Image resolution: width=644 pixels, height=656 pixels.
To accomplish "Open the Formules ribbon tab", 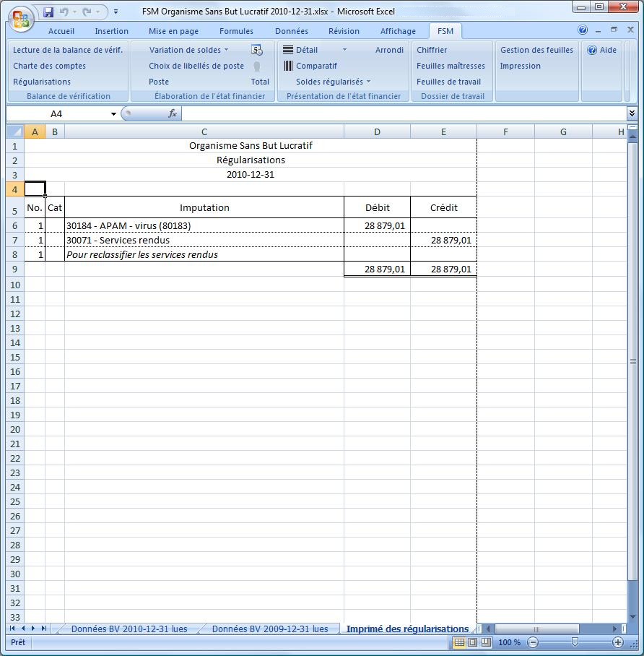I will pyautogui.click(x=236, y=31).
